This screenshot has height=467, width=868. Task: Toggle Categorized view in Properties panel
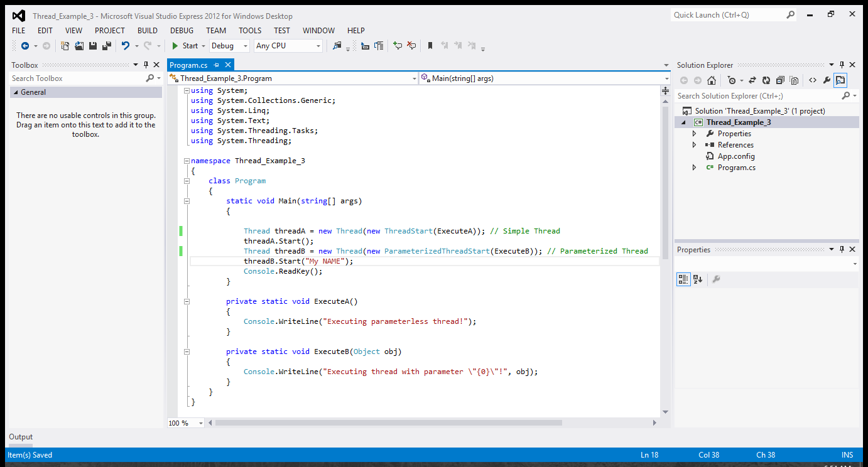coord(683,279)
